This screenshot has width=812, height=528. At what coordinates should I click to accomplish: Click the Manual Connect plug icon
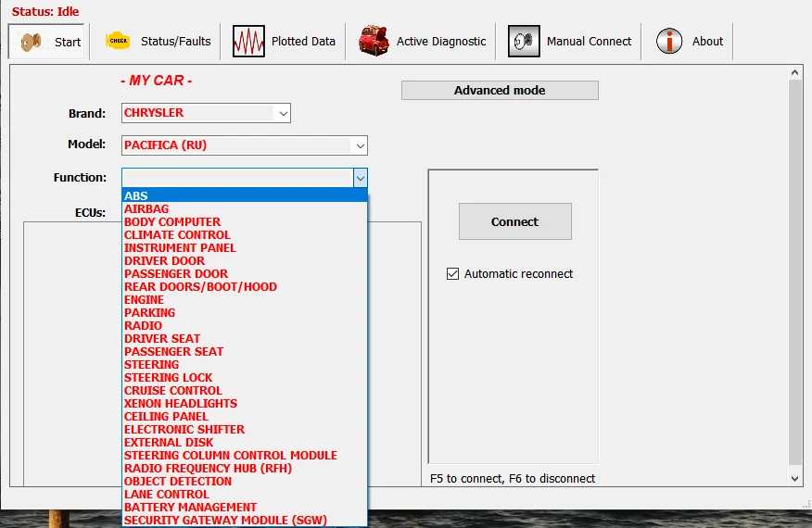pos(524,41)
